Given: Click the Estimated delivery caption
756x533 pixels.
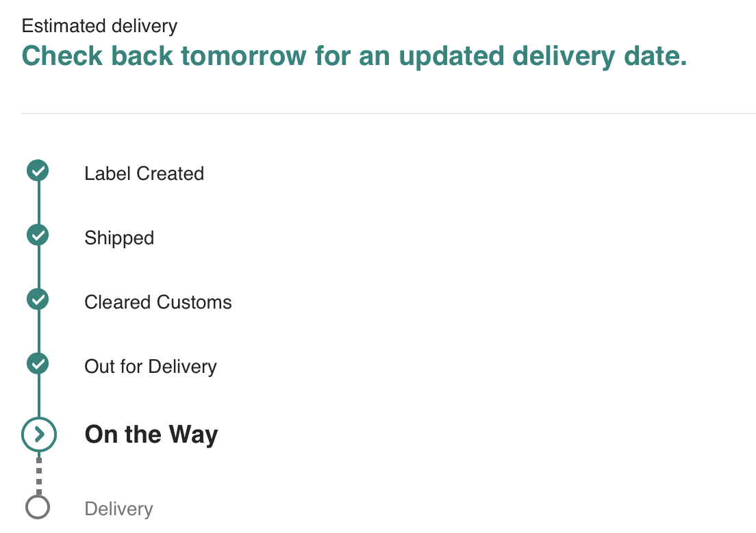Looking at the screenshot, I should coord(99,27).
